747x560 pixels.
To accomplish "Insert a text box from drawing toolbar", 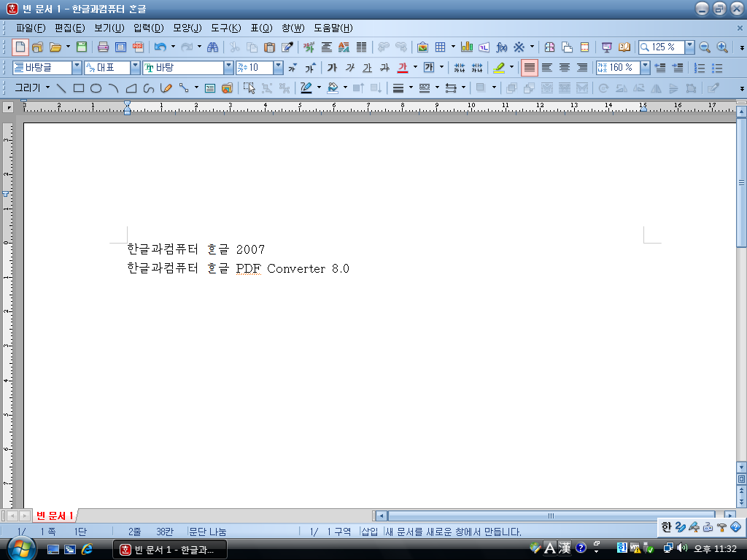I will tap(209, 88).
